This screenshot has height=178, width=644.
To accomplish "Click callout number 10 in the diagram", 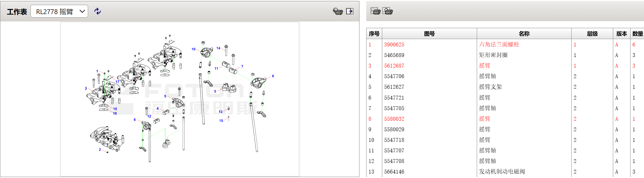I will 194,49.
